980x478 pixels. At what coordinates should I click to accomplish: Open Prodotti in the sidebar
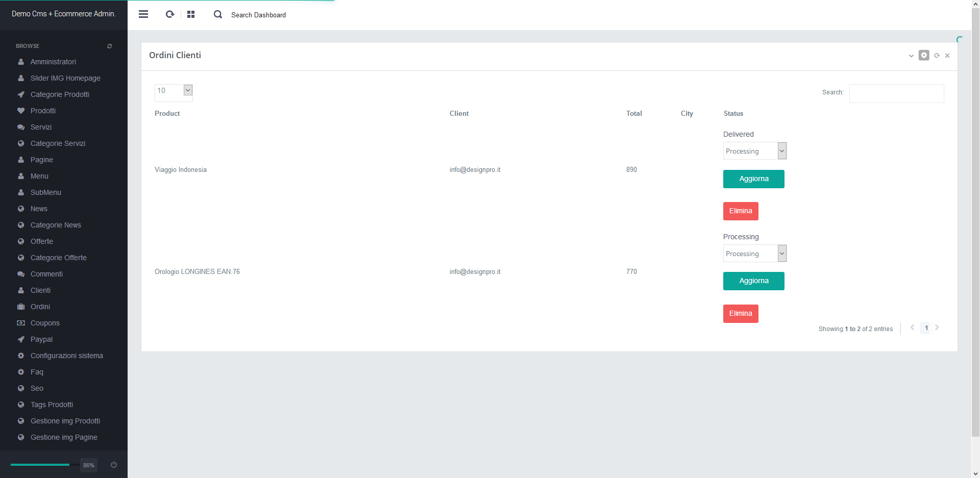[43, 111]
